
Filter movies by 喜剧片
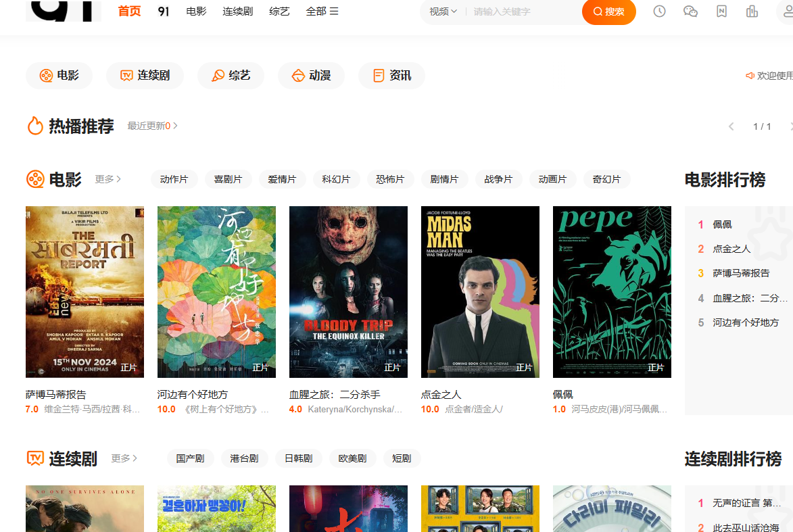coord(228,180)
